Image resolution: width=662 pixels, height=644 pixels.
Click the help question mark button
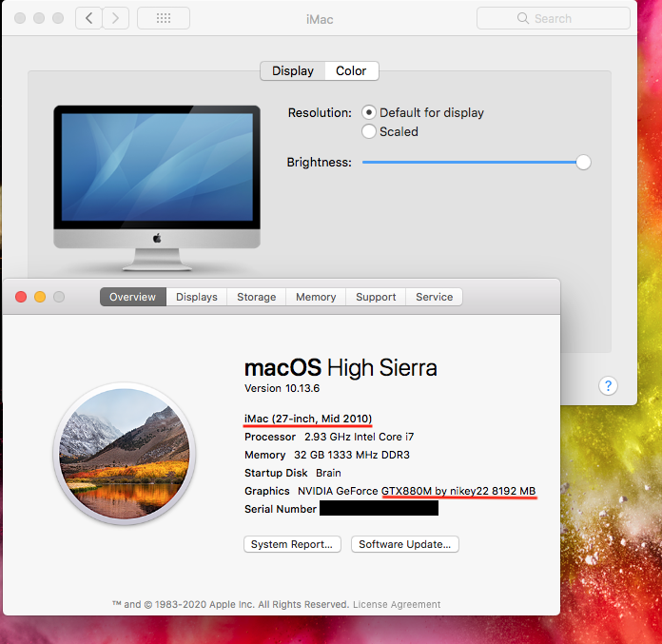tap(608, 385)
